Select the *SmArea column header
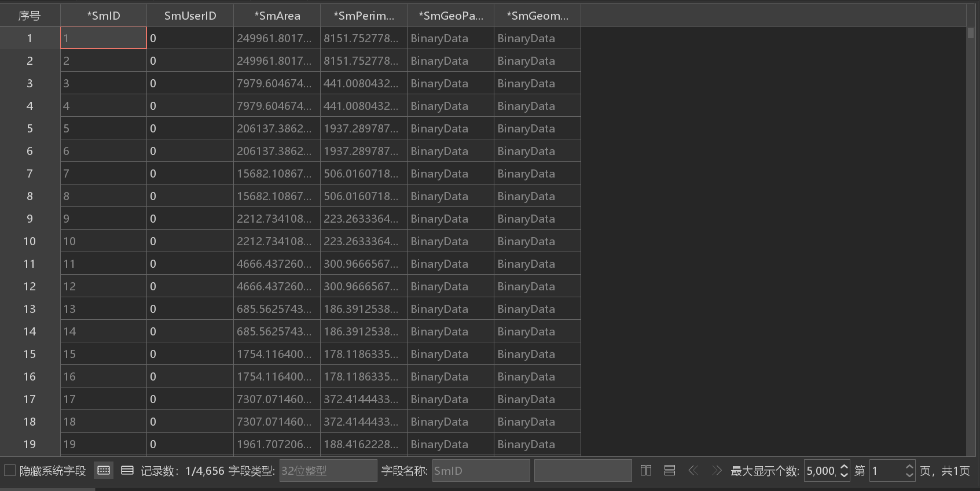 point(277,16)
